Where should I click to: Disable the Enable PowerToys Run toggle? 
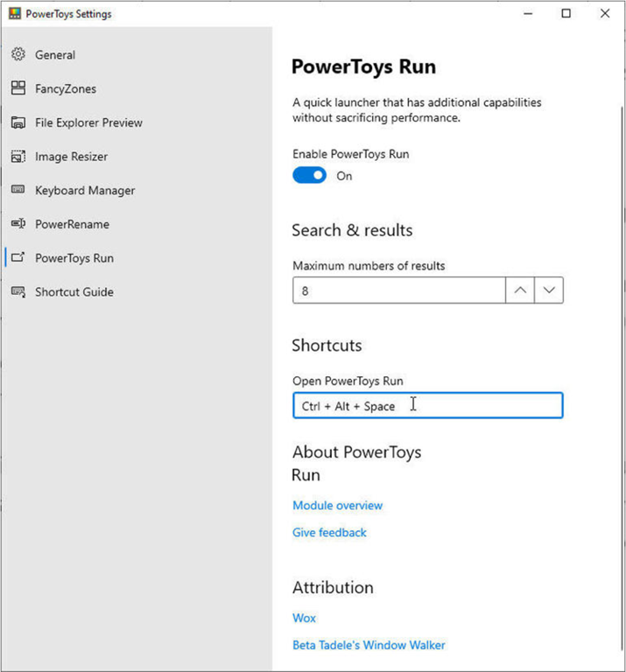click(309, 176)
